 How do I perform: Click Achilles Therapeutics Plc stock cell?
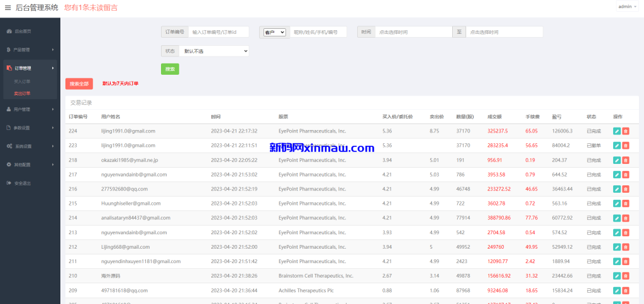tap(306, 290)
